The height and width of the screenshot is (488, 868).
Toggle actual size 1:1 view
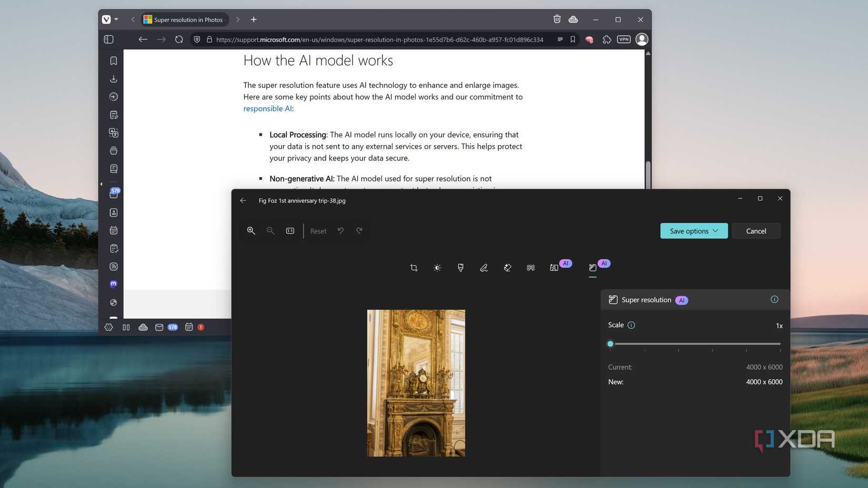click(x=290, y=231)
